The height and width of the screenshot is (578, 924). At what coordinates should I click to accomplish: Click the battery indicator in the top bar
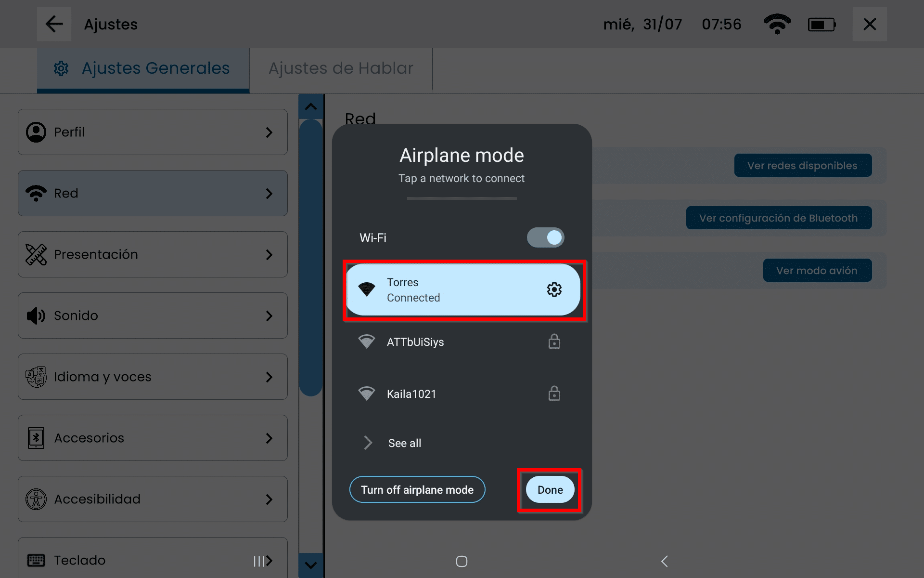[x=821, y=24]
